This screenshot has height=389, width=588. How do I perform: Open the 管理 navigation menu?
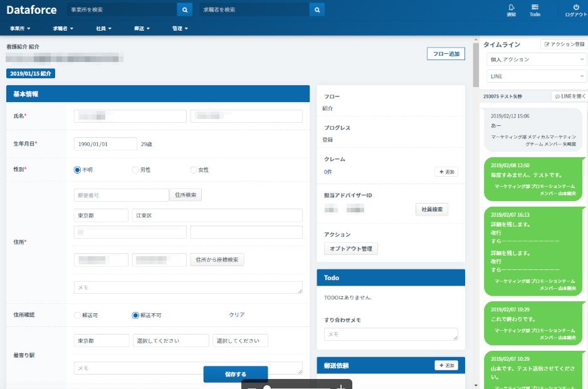point(180,28)
